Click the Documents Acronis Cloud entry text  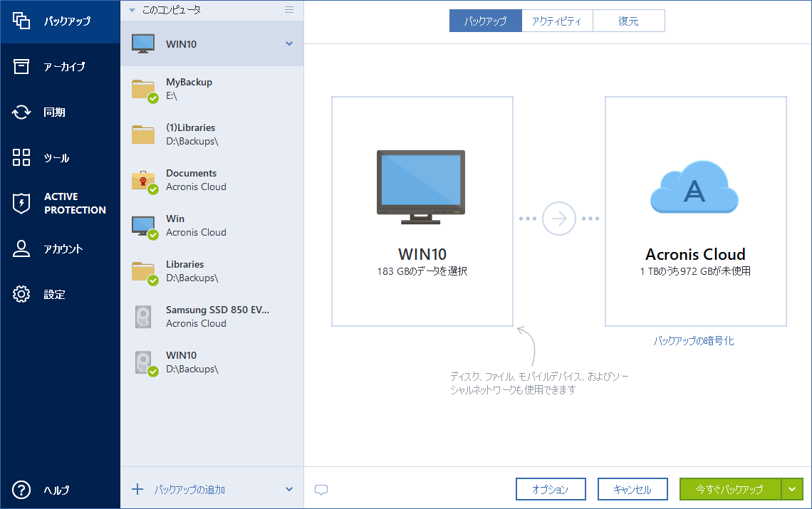pos(196,179)
